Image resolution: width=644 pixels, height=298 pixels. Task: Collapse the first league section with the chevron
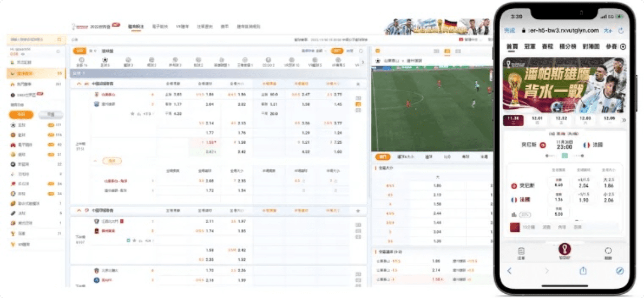(80, 84)
